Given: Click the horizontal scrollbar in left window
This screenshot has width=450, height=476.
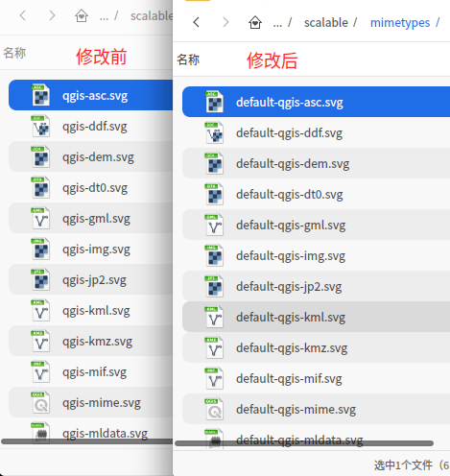Looking at the screenshot, I should pos(86,441).
